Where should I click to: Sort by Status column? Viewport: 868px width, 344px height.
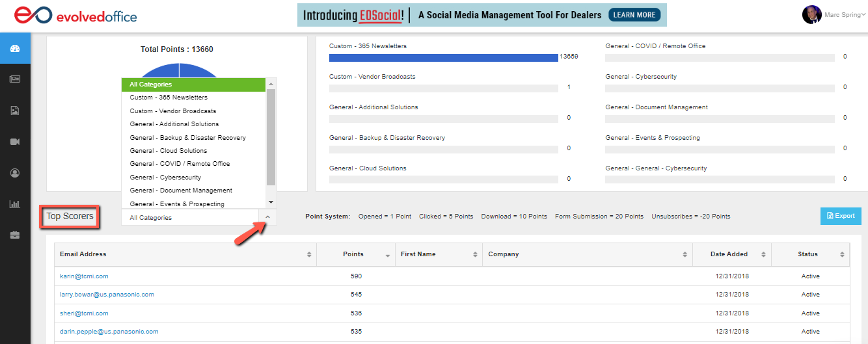coord(810,254)
